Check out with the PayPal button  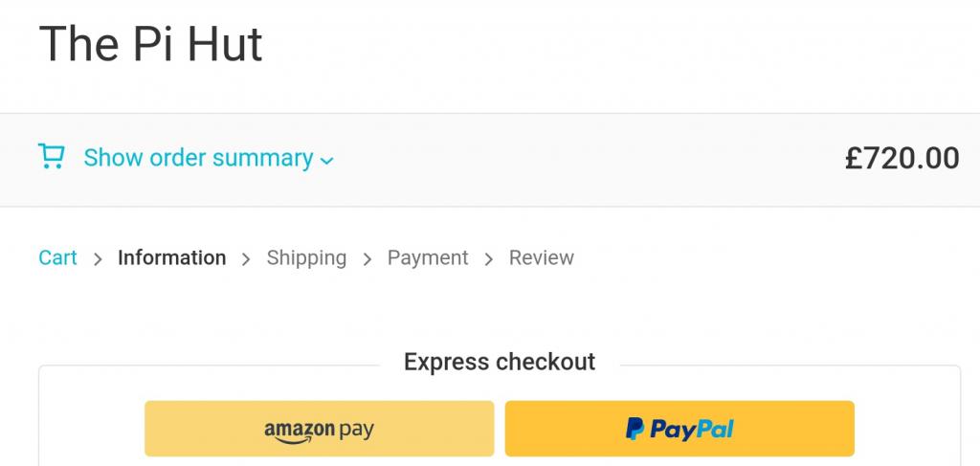(679, 429)
